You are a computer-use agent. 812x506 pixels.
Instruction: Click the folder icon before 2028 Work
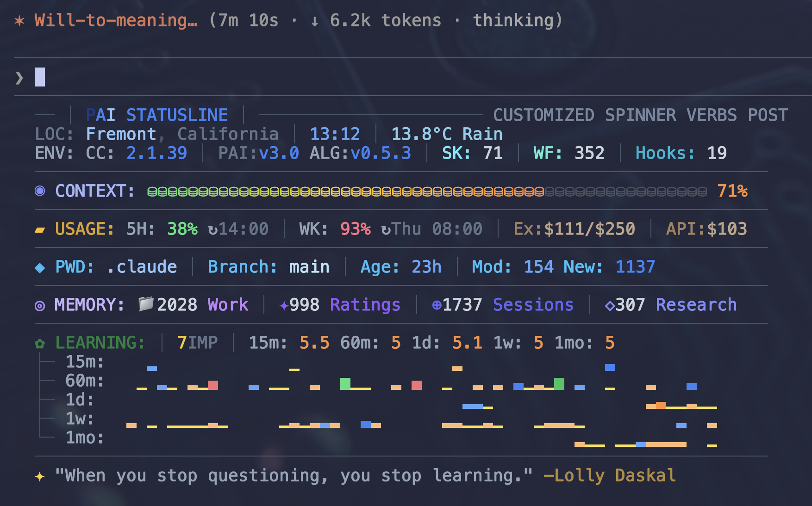tap(146, 304)
